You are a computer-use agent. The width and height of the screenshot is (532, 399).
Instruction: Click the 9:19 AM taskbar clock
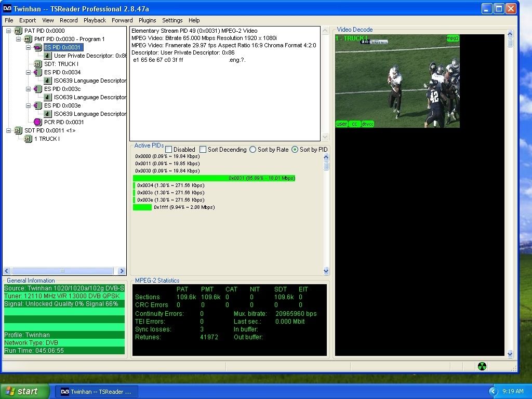pyautogui.click(x=513, y=391)
